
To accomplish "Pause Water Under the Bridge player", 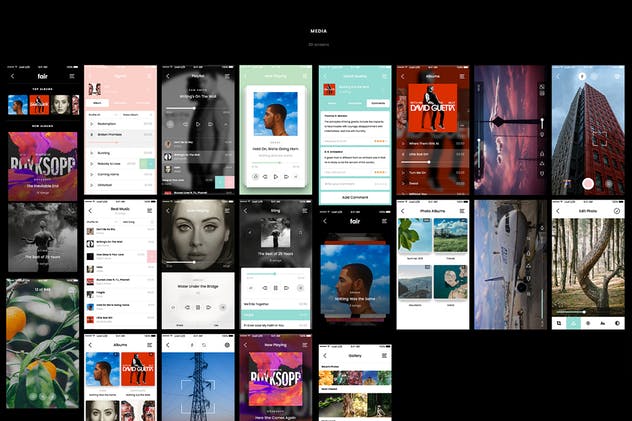I will (x=198, y=307).
